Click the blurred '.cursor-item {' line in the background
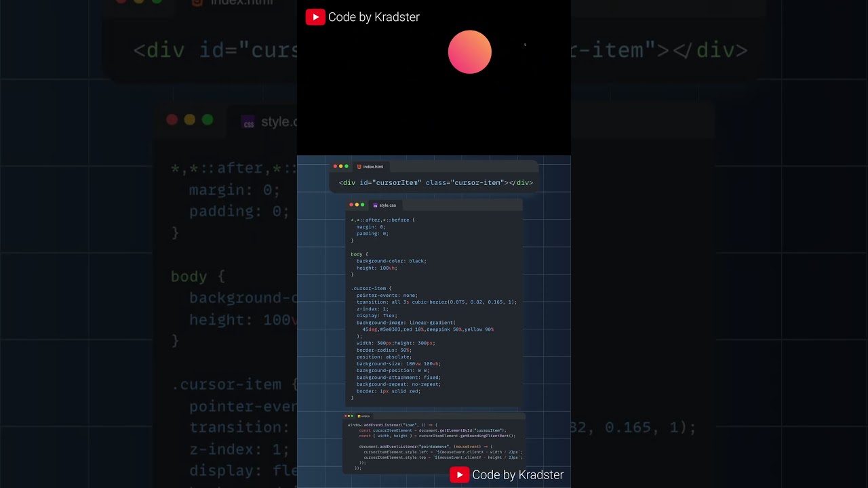 (x=234, y=384)
